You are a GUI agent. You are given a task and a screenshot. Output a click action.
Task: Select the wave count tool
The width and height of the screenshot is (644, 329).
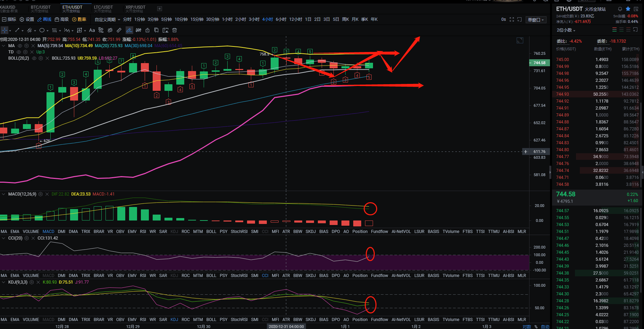click(x=67, y=30)
